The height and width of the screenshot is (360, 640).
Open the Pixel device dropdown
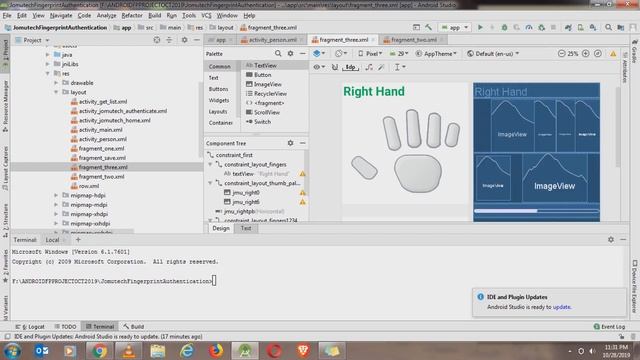coord(370,53)
